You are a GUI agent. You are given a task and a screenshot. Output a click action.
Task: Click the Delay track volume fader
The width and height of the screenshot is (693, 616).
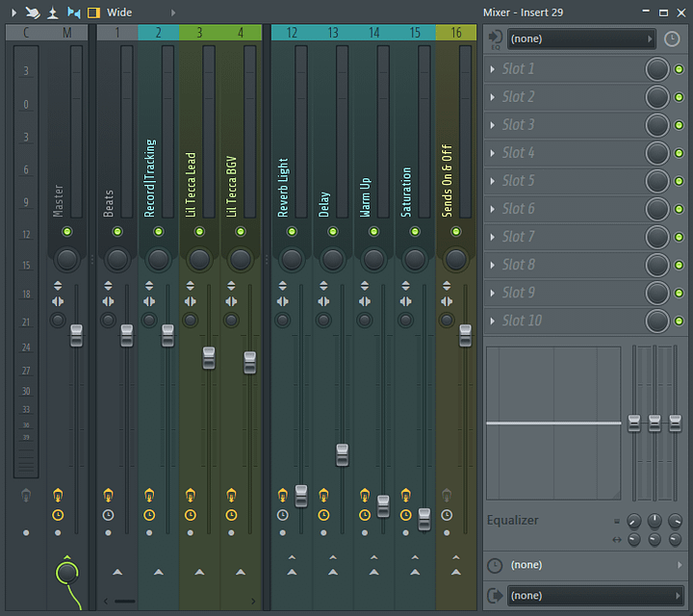click(x=342, y=454)
